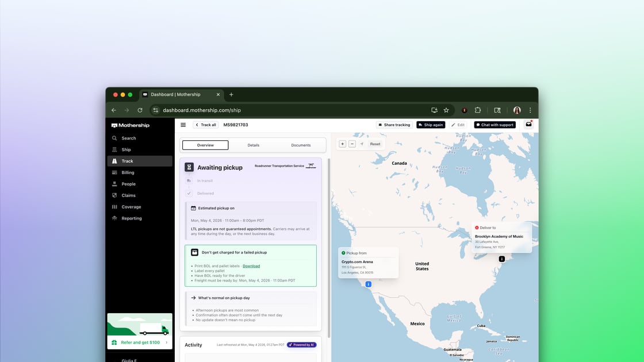This screenshot has height=362, width=644.
Task: Open the browser three-dot menu
Action: (530, 110)
